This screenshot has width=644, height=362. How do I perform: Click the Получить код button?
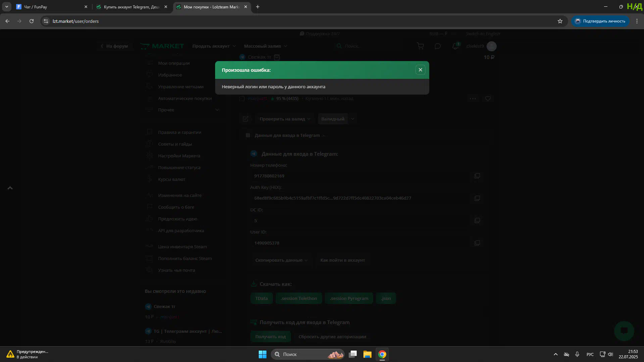point(270,337)
